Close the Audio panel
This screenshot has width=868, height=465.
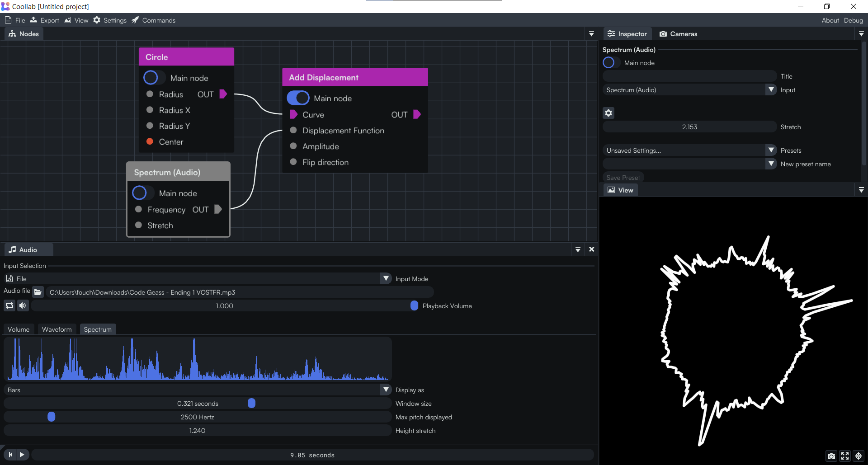pos(591,249)
